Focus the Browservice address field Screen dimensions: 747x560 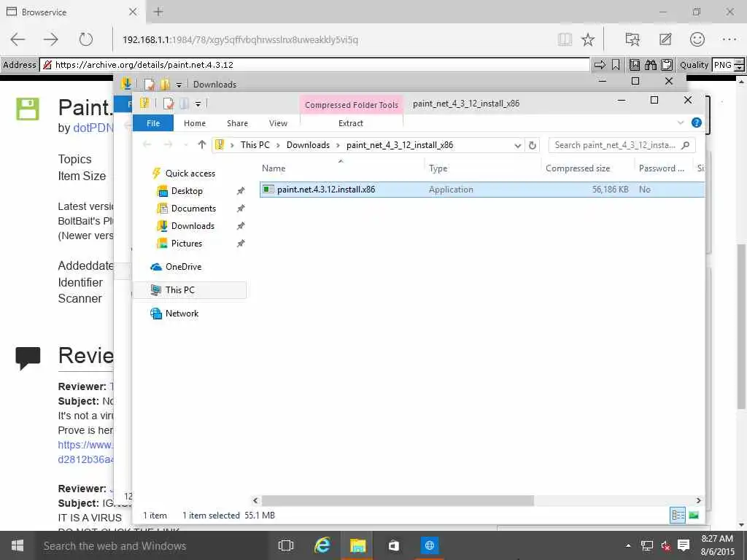[x=314, y=65]
